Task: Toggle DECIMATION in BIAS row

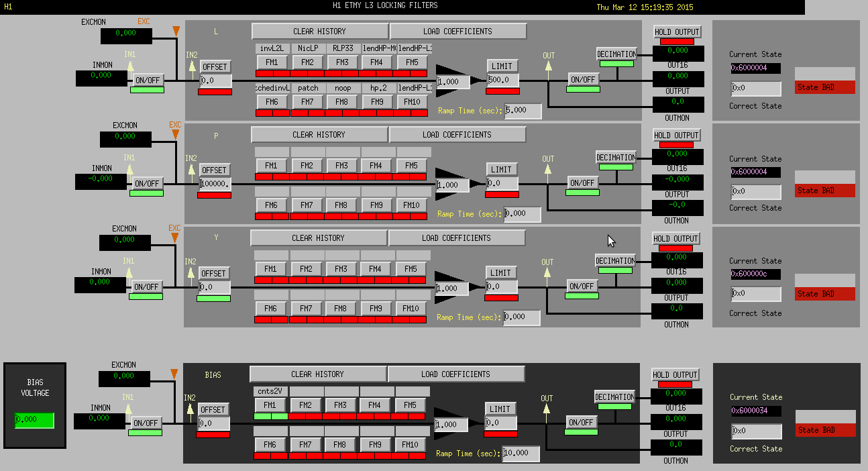Action: tap(615, 397)
